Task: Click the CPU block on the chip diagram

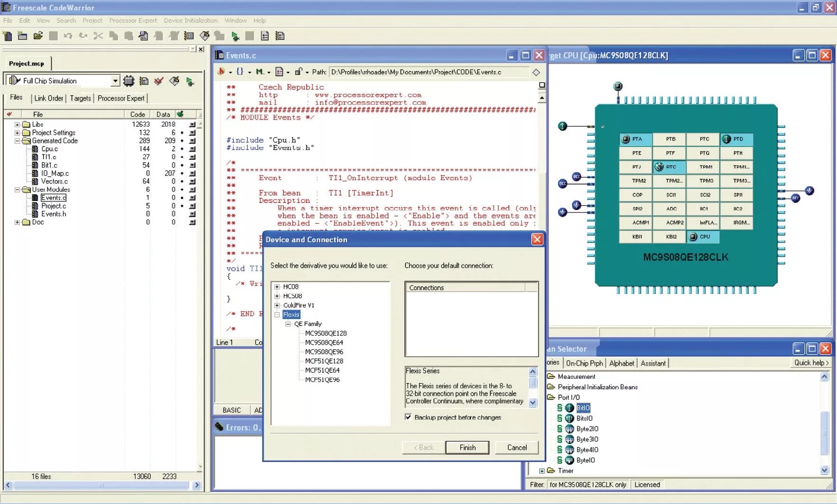Action: point(703,237)
